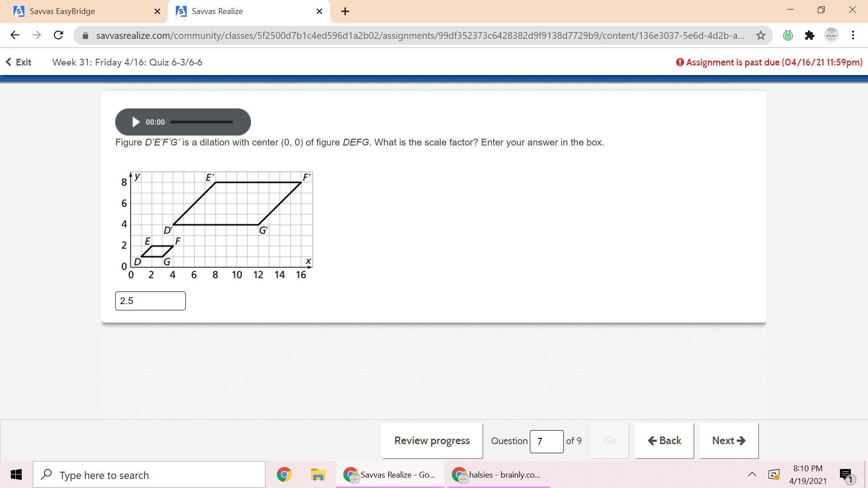The image size is (868, 488).
Task: Bookmark this page with star icon
Action: (761, 35)
